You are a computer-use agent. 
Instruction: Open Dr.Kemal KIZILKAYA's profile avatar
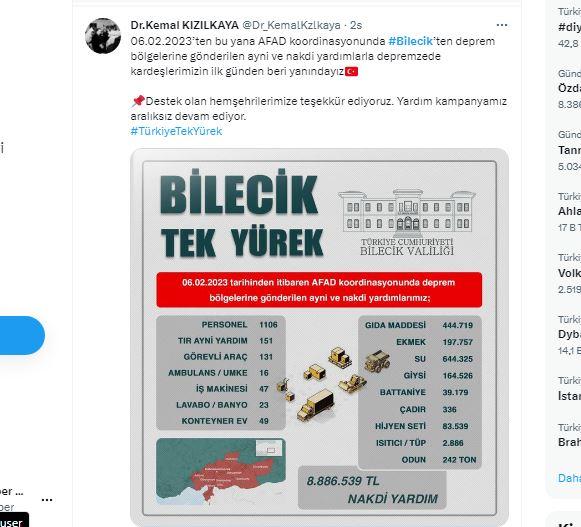(103, 36)
